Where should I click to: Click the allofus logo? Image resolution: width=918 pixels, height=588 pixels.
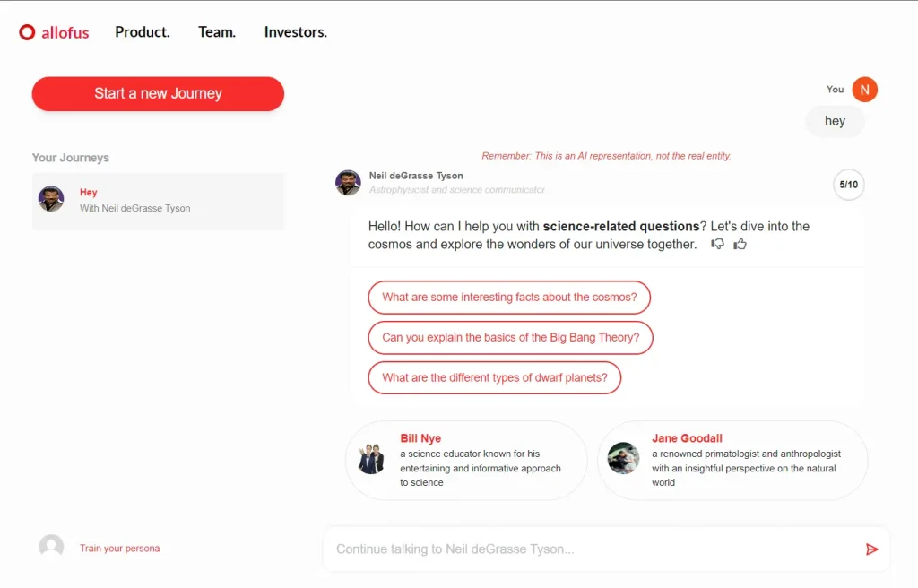55,33
